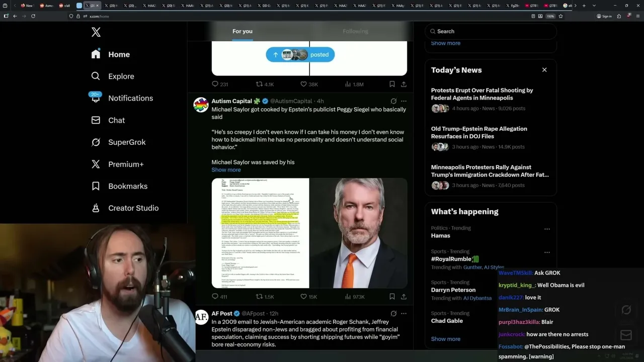This screenshot has width=644, height=362.
Task: Open the Autism Capital profile avatar
Action: click(201, 105)
